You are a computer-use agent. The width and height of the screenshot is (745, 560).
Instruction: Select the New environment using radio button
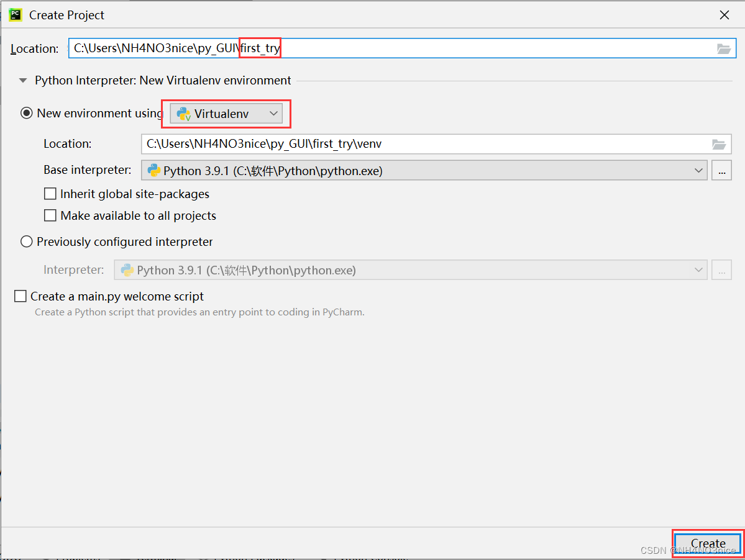point(27,113)
